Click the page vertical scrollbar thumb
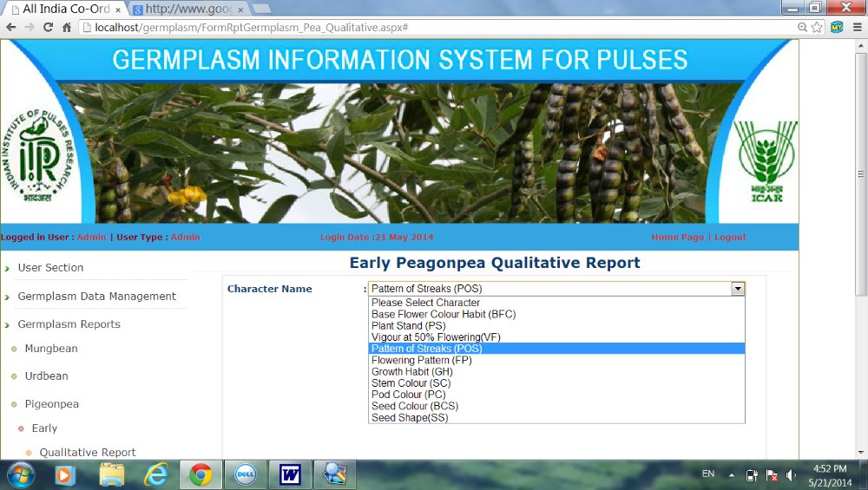Image resolution: width=868 pixels, height=490 pixels. coord(861,174)
